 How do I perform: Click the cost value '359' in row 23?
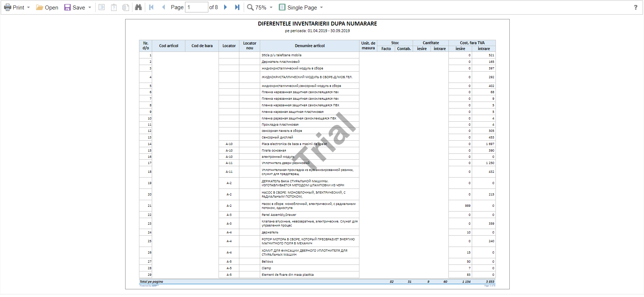coord(491,224)
